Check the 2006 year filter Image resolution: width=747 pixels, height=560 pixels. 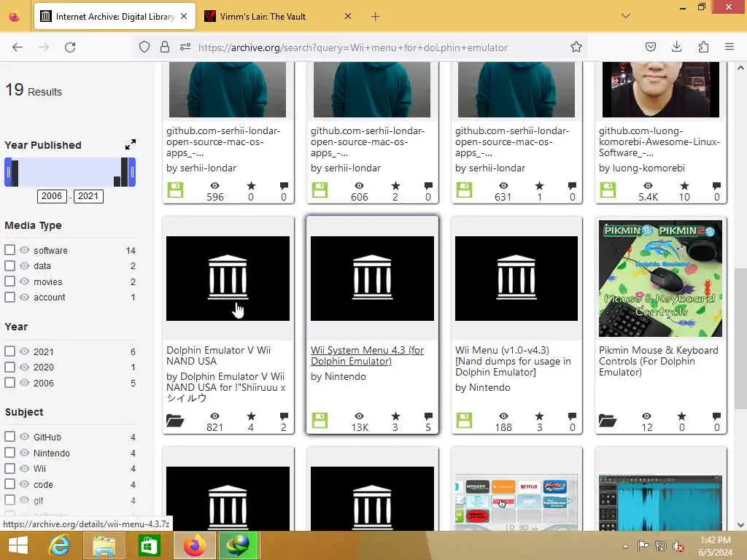(9, 383)
